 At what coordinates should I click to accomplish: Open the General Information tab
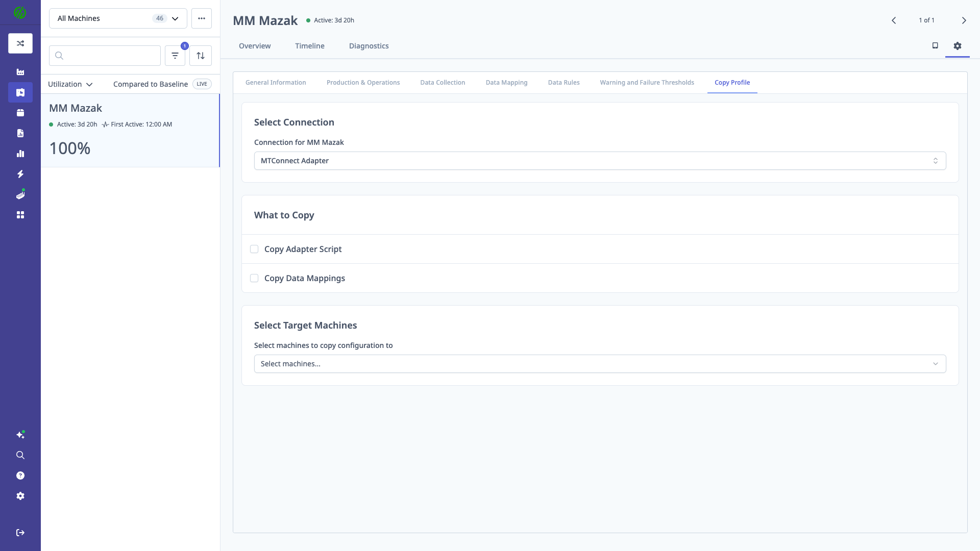click(276, 83)
